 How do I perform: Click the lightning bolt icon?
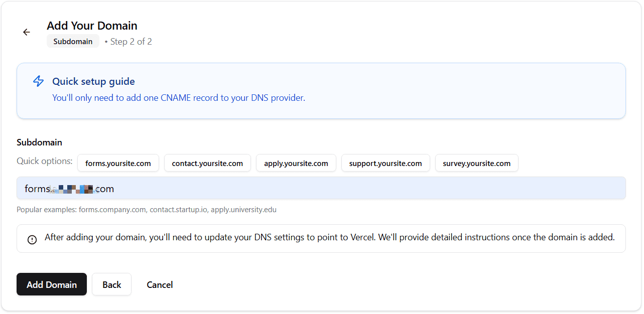[x=38, y=81]
